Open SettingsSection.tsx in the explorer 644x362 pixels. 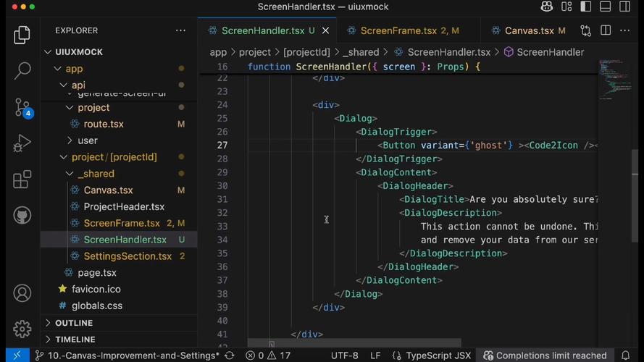click(x=127, y=256)
